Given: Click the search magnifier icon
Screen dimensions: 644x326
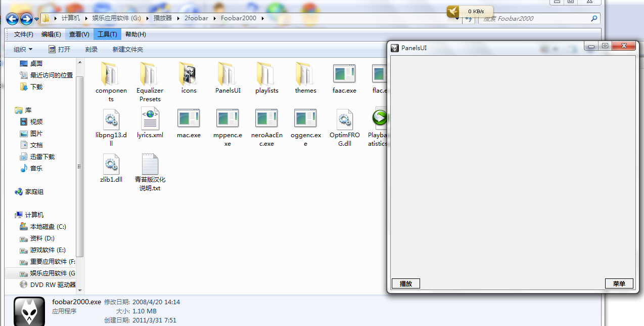Looking at the screenshot, I should tap(594, 18).
